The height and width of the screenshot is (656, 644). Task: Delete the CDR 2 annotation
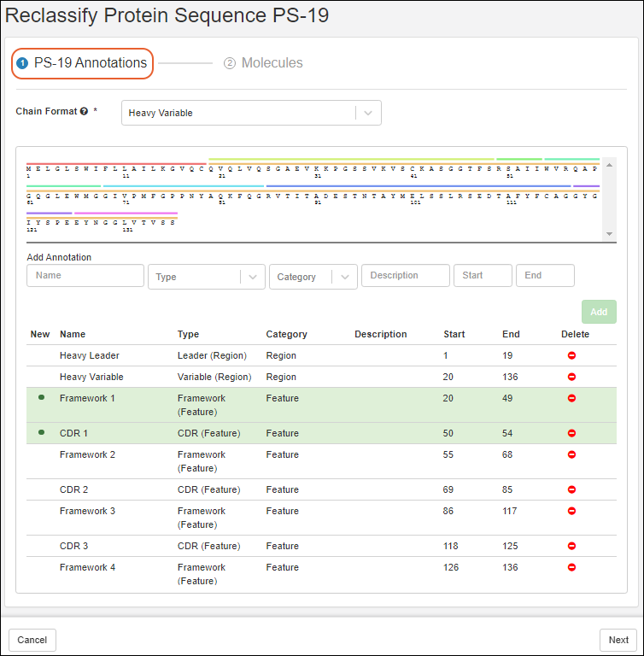pyautogui.click(x=571, y=489)
